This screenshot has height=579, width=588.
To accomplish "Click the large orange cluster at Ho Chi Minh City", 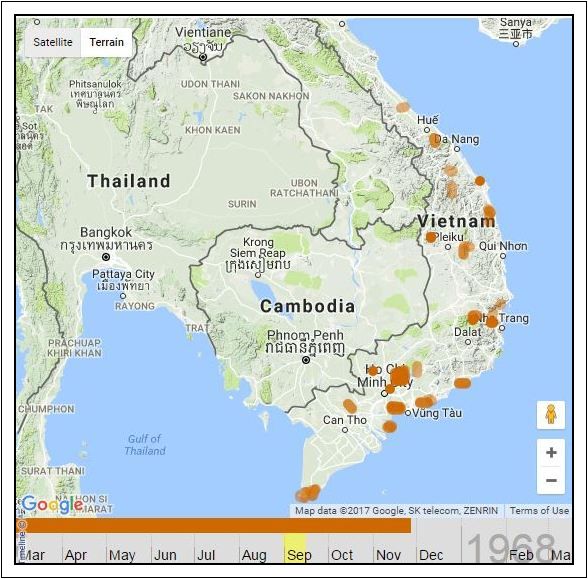I will pyautogui.click(x=400, y=376).
